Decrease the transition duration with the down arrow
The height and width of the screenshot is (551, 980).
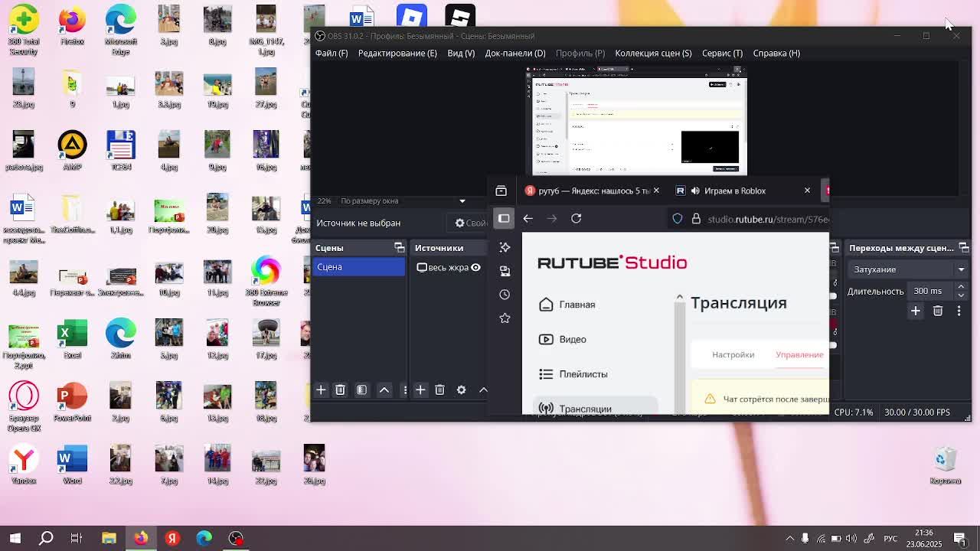961,295
